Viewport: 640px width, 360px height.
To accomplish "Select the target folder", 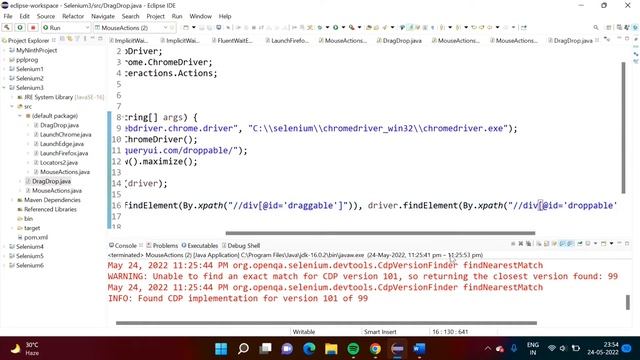I will pyautogui.click(x=32, y=228).
